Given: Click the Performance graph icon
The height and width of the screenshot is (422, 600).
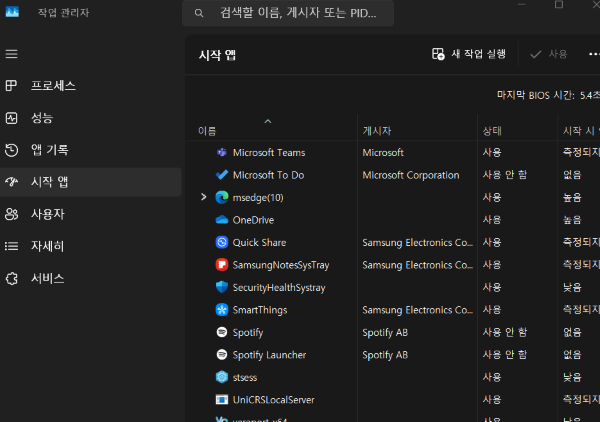Looking at the screenshot, I should (11, 118).
